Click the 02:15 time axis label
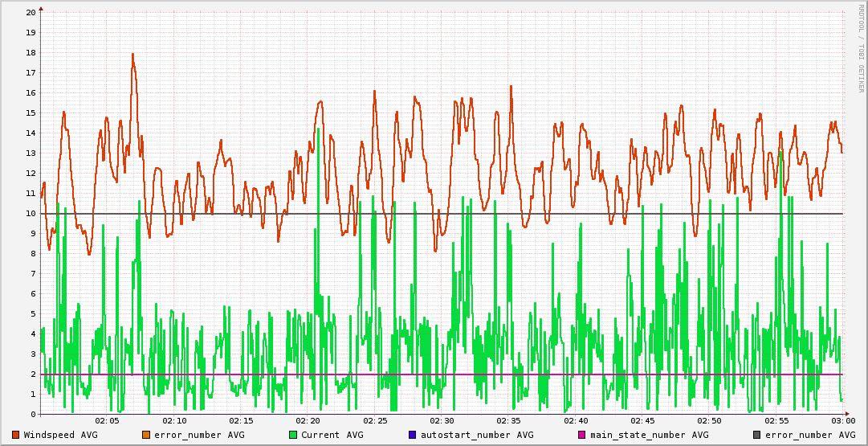The width and height of the screenshot is (868, 446). click(242, 422)
